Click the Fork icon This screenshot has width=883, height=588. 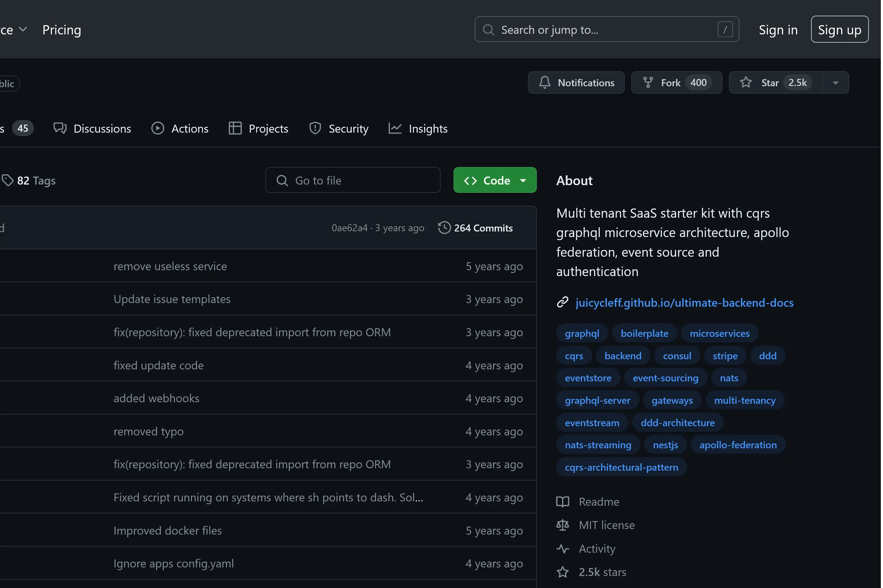pyautogui.click(x=648, y=83)
